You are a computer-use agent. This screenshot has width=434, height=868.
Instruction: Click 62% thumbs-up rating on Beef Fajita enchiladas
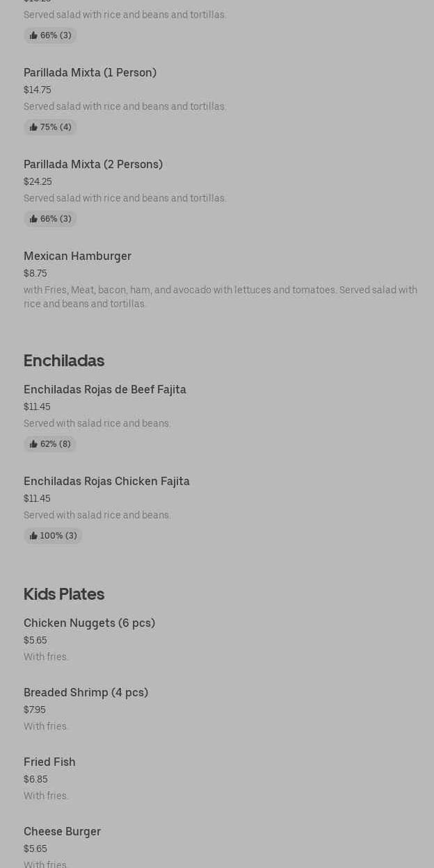click(50, 444)
